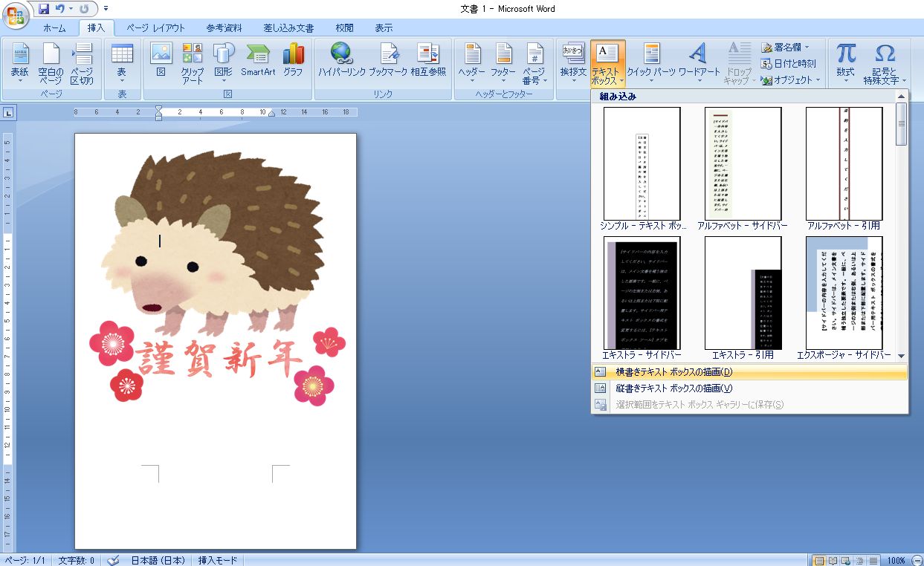Switch to the ページ レイアウト tab
The width and height of the screenshot is (924, 566).
click(x=155, y=28)
